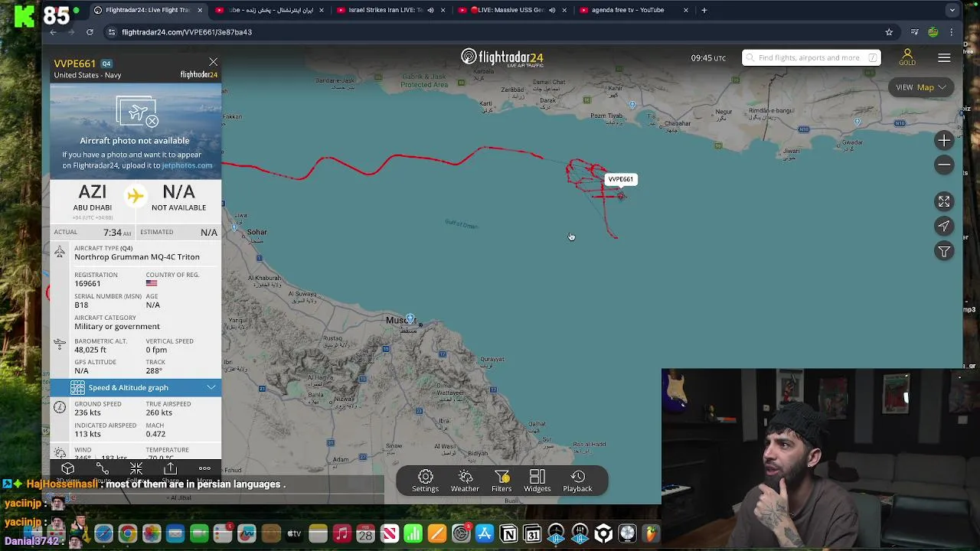
Task: Open flight Playback mode
Action: (x=577, y=481)
